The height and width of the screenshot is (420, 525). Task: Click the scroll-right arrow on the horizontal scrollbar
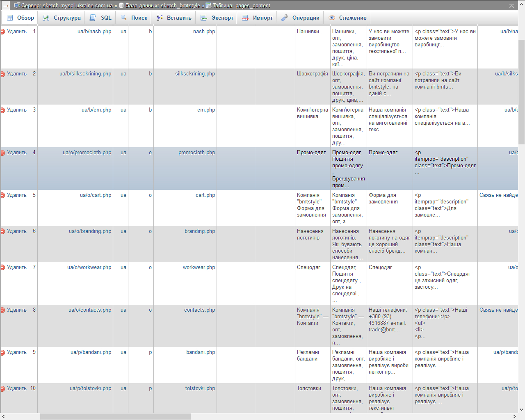(x=514, y=417)
